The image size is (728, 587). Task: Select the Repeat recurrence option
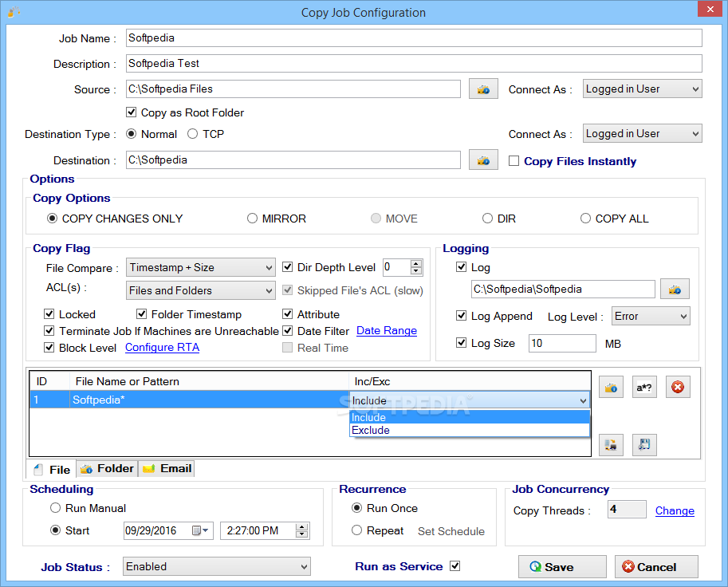click(x=356, y=530)
